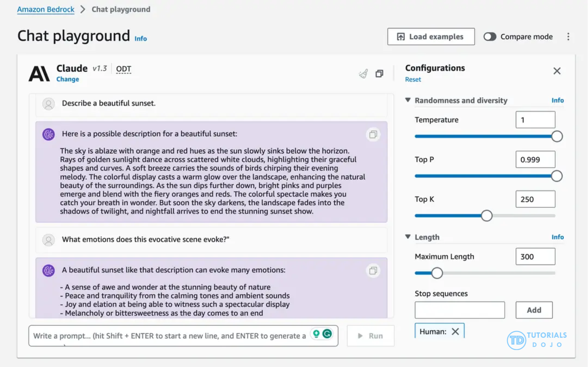Click the Run button
This screenshot has height=367, width=588.
coord(370,336)
